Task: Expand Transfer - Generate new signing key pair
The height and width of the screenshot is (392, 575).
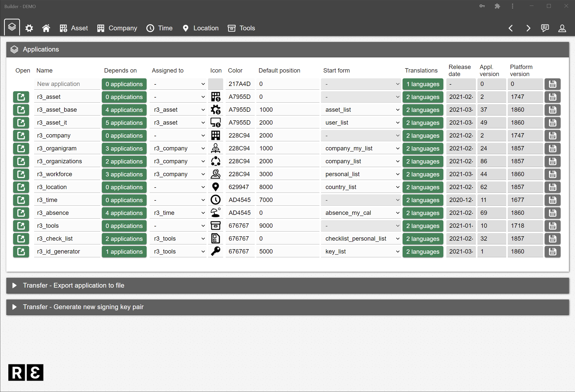Action: [83, 307]
